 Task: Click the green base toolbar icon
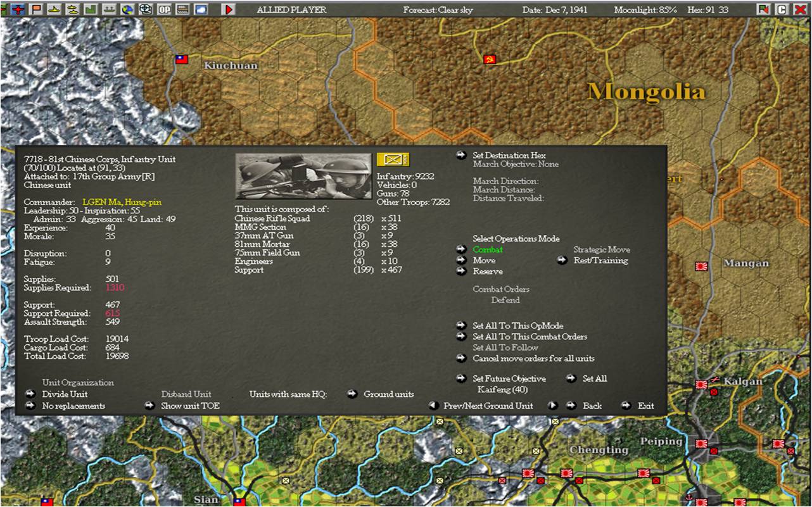coord(91,9)
